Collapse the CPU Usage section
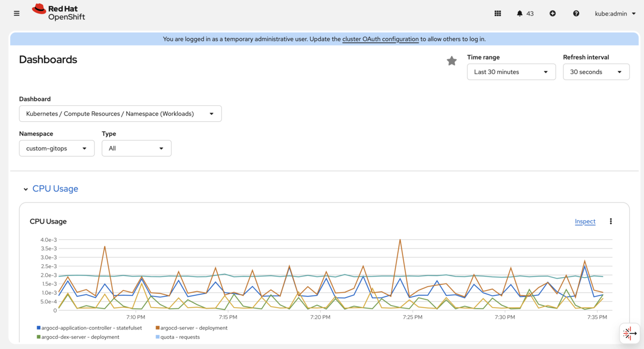 point(25,189)
